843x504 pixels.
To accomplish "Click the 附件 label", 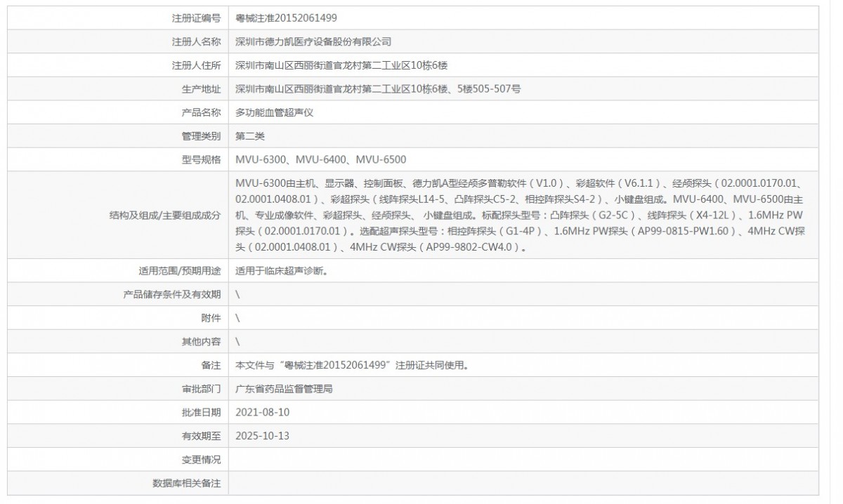I will [211, 318].
